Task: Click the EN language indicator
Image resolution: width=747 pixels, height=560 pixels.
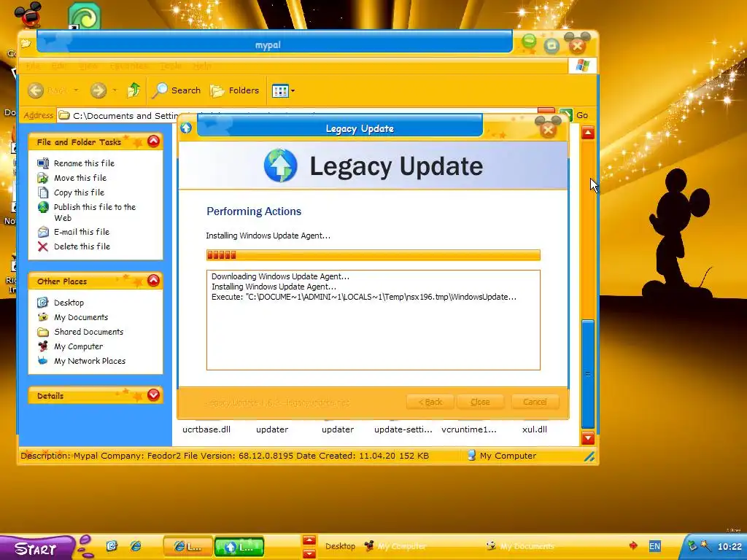Action: (654, 546)
